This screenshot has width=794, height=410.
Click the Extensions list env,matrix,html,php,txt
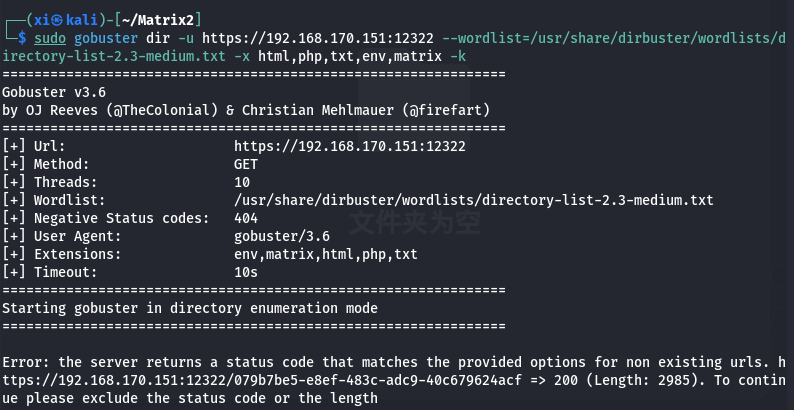(326, 255)
